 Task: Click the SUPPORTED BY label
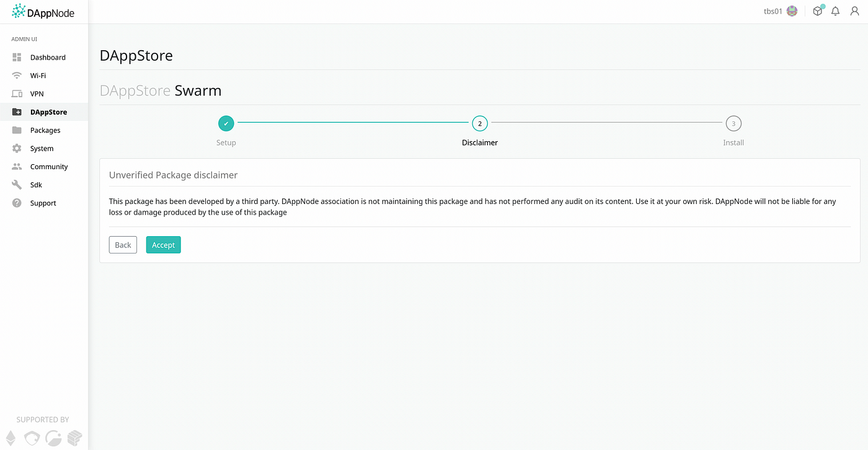tap(43, 420)
